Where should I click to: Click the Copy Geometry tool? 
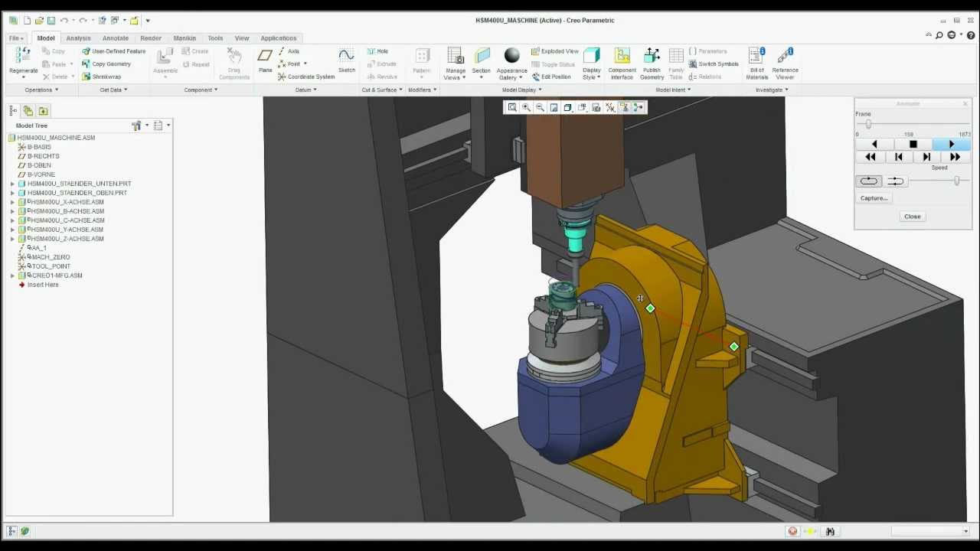pyautogui.click(x=106, y=64)
